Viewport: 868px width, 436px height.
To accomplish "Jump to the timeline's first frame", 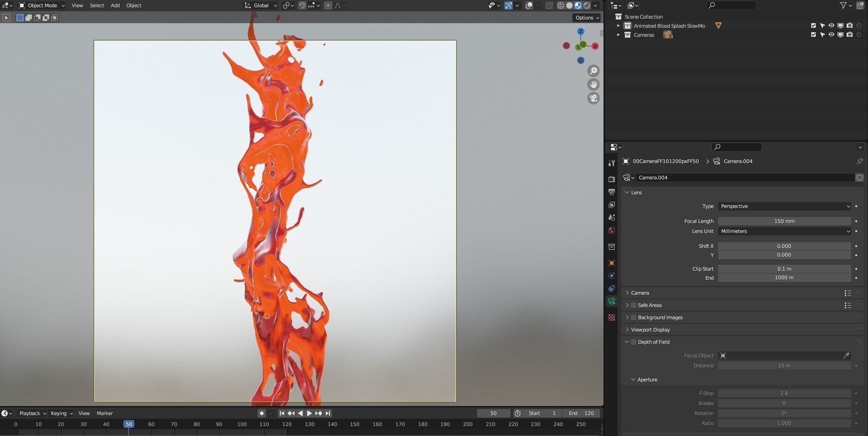I will (282, 413).
